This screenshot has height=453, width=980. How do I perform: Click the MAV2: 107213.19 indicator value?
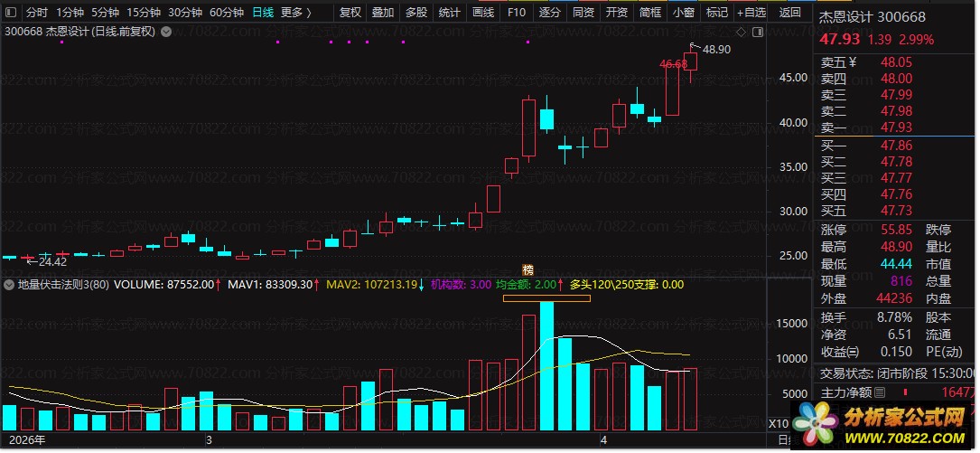(x=374, y=285)
